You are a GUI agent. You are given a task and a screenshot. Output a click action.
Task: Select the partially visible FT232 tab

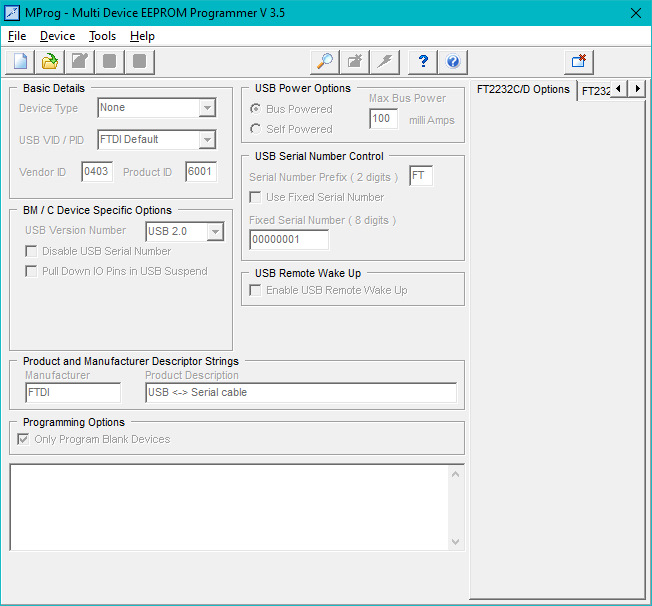pyautogui.click(x=595, y=91)
